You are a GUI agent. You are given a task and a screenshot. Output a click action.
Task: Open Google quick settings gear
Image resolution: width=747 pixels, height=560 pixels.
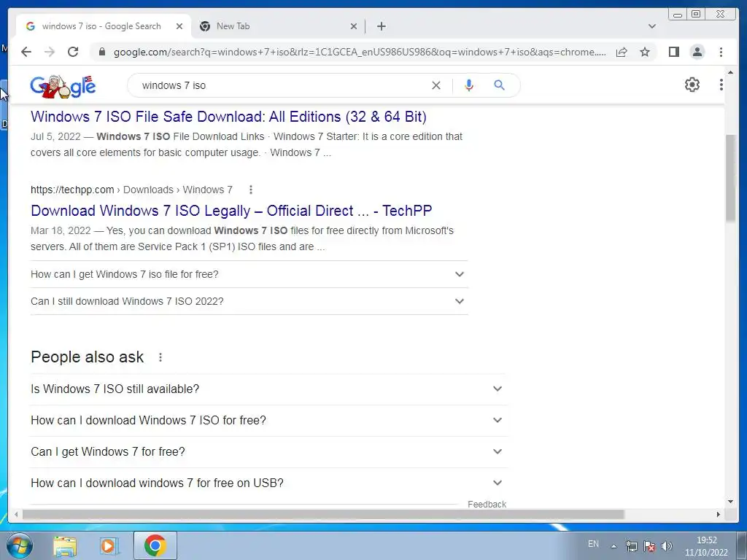point(692,85)
